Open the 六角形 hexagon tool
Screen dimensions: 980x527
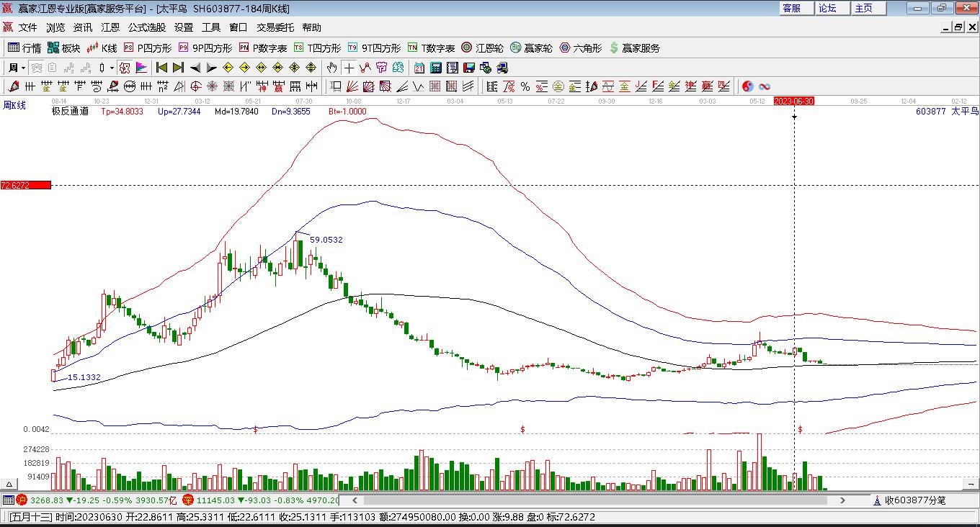pos(580,48)
